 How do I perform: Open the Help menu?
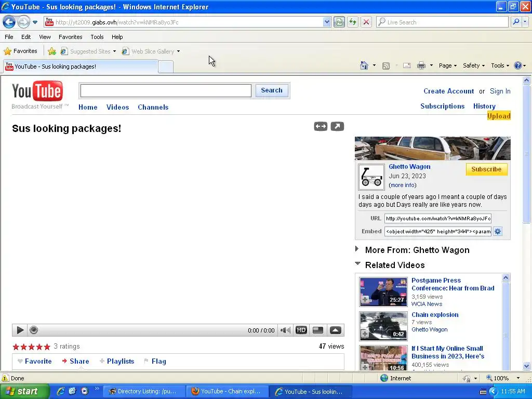click(117, 37)
